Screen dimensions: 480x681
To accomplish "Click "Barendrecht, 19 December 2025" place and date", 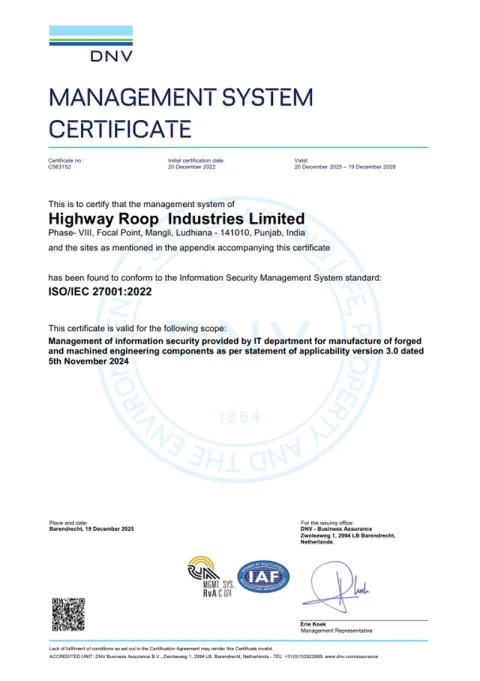I will 92,529.
